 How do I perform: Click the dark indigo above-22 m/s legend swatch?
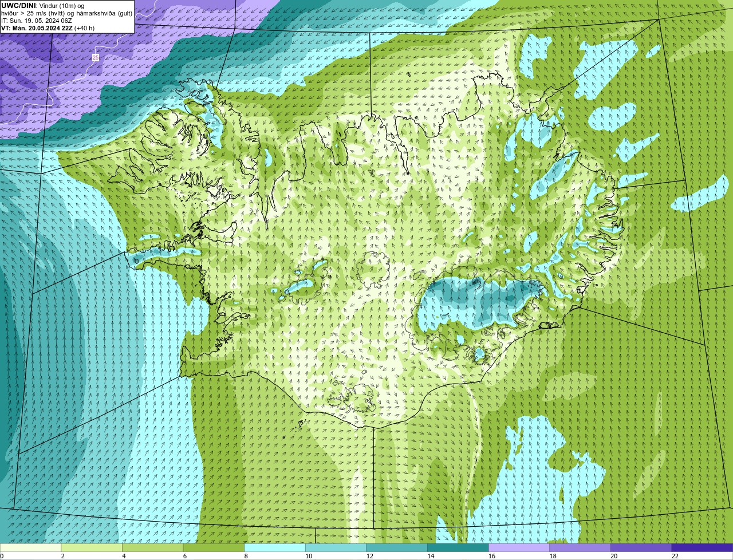pos(702,547)
